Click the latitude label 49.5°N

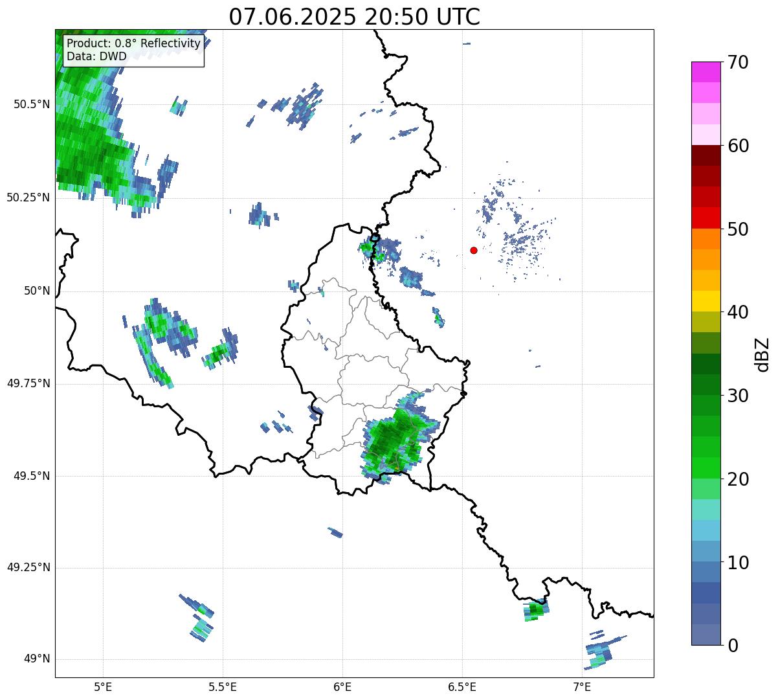(31, 476)
